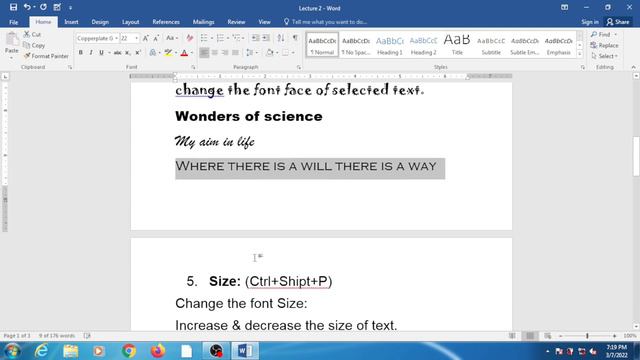Click the vertical scrollbar thumb

point(636,157)
